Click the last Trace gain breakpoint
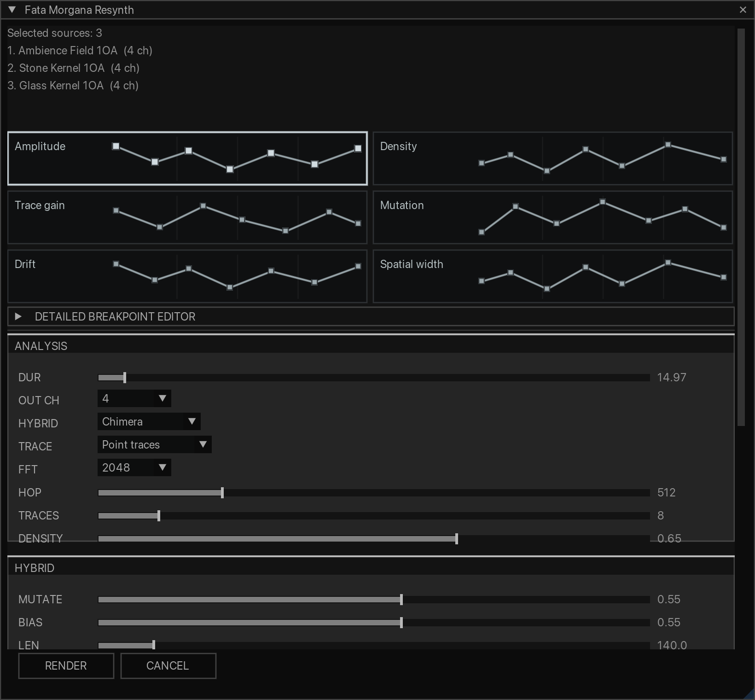The height and width of the screenshot is (700, 755). pyautogui.click(x=358, y=223)
